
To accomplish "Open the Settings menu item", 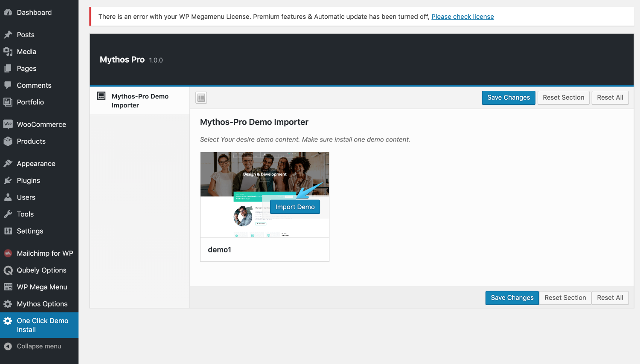I will [x=39, y=231].
